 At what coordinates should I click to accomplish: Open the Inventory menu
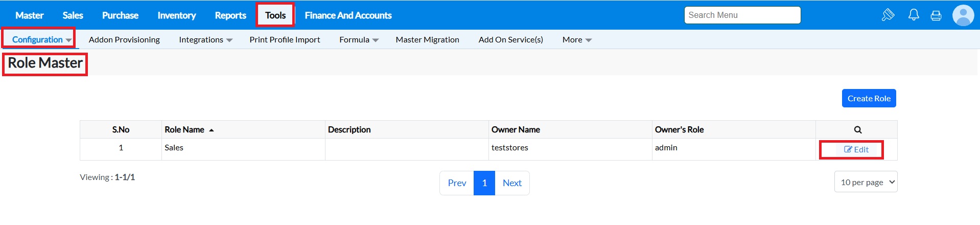tap(176, 15)
